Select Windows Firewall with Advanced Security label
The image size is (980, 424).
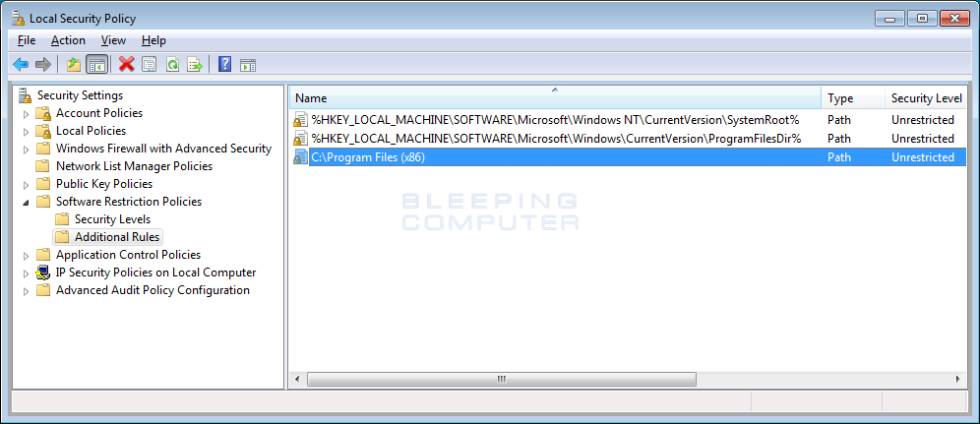pos(163,149)
